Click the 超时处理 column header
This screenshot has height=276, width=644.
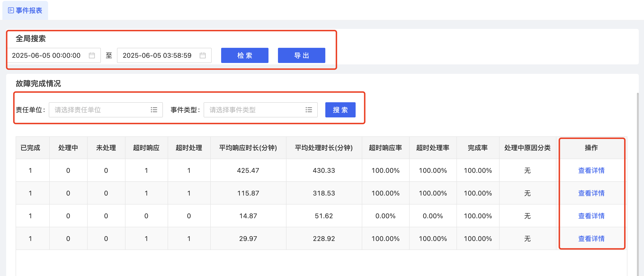click(189, 148)
